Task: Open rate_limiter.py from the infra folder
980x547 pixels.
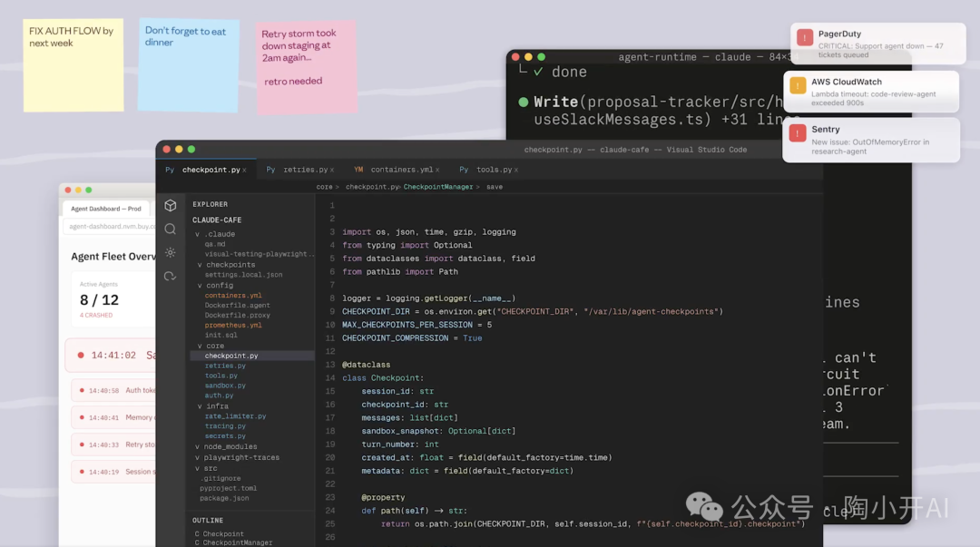Action: coord(235,416)
